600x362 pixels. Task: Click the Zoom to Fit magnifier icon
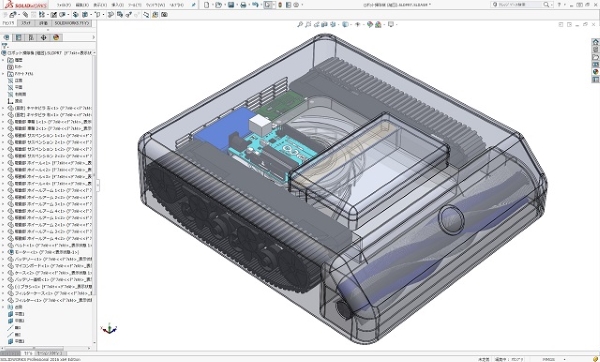pyautogui.click(x=300, y=24)
